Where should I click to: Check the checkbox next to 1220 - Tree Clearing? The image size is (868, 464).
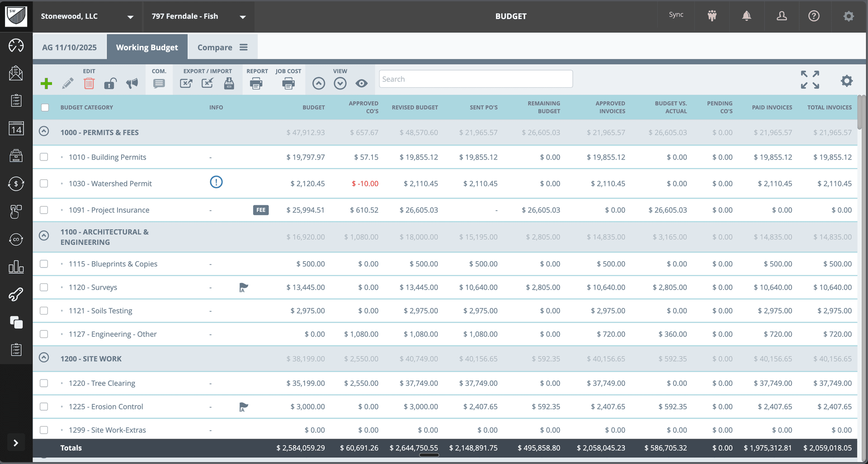[x=44, y=383]
